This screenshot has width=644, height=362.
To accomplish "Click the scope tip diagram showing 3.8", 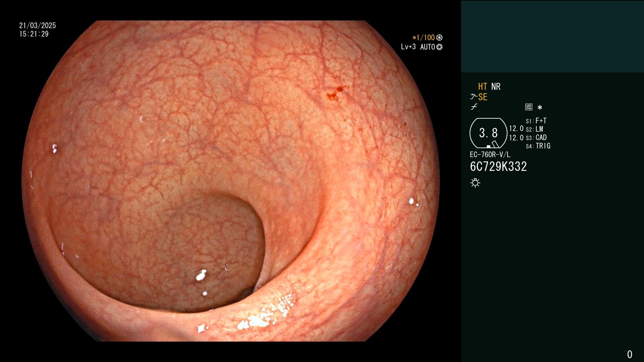I will [488, 133].
